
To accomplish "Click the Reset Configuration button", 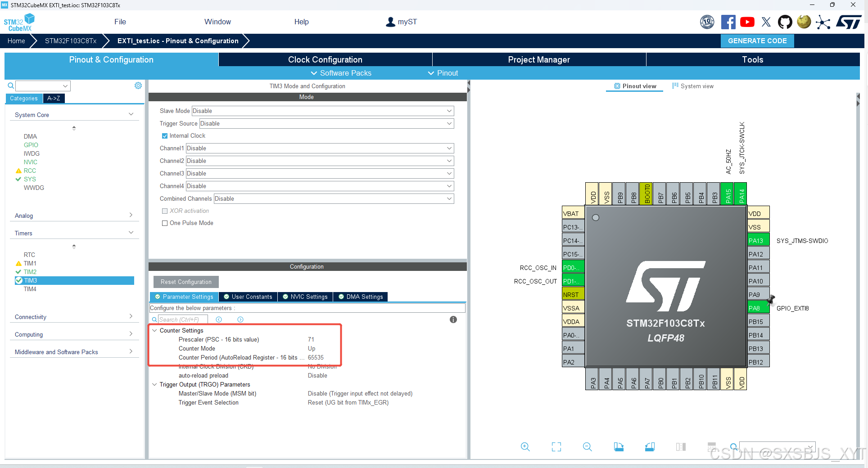I will point(186,282).
